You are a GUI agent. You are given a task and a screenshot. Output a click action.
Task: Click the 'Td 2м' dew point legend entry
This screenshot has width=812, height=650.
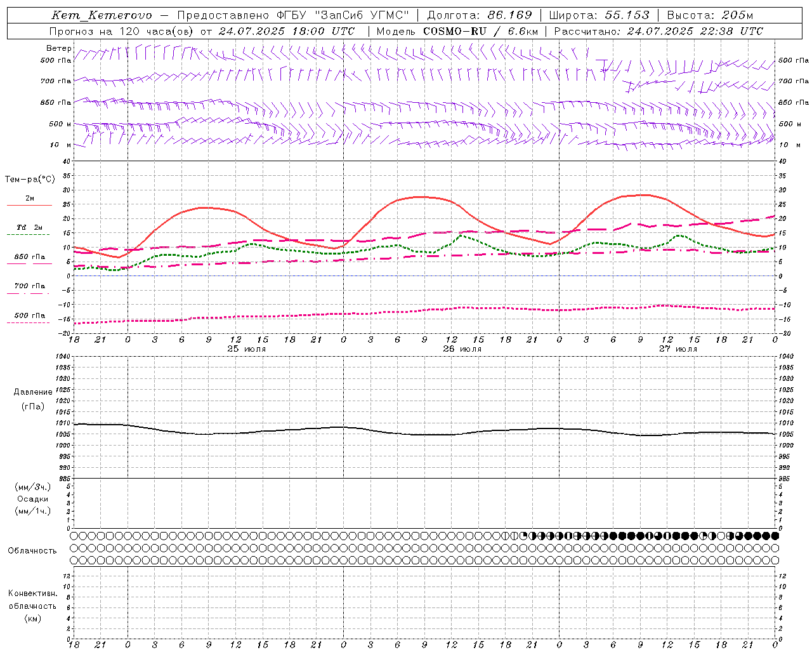pos(29,227)
